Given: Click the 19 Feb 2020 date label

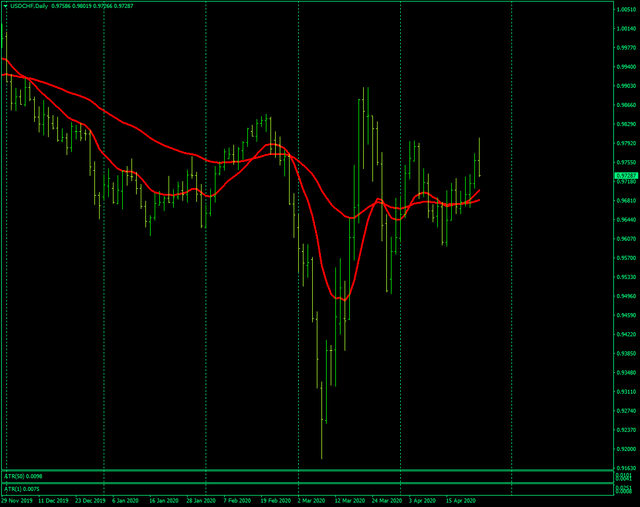Looking at the screenshot, I should pos(276,500).
